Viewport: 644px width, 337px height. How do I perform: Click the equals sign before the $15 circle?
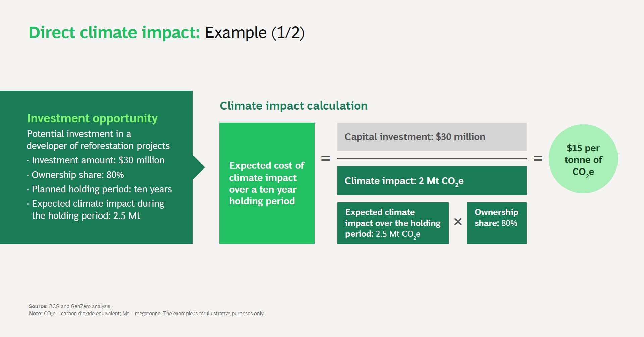(x=538, y=158)
